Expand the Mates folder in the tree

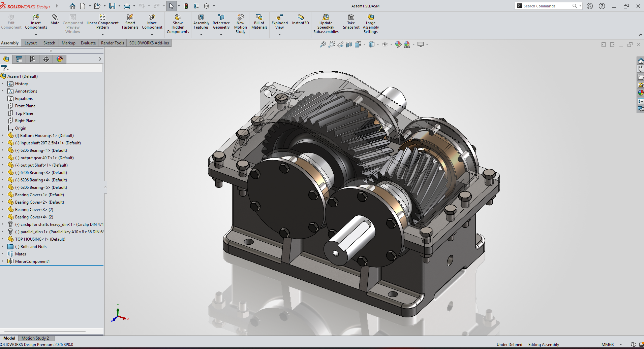pos(2,254)
